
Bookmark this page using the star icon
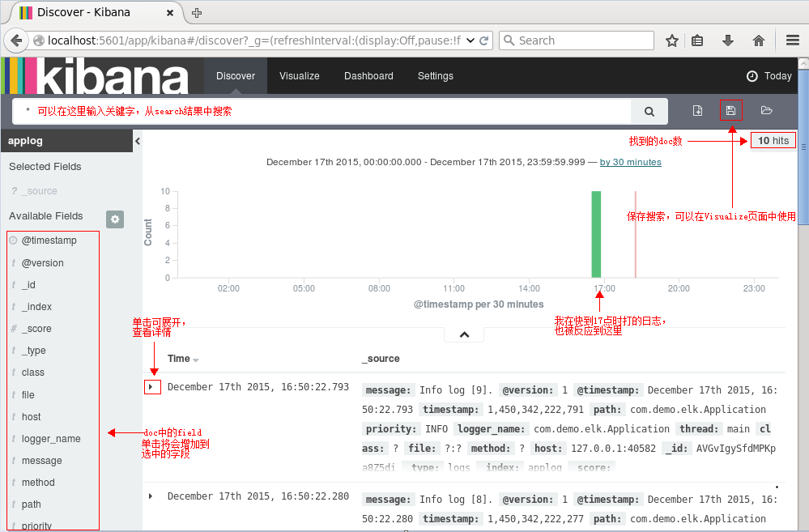tap(673, 40)
